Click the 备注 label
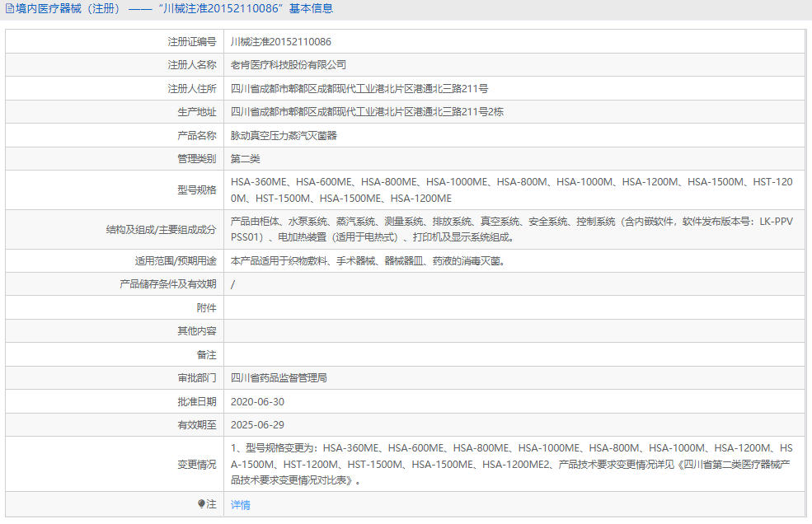 coord(206,354)
